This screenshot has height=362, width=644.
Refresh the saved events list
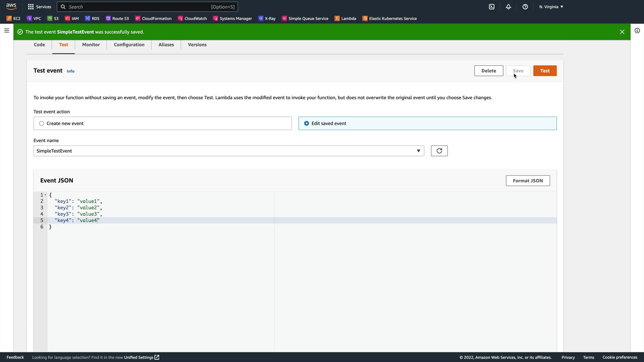(439, 151)
